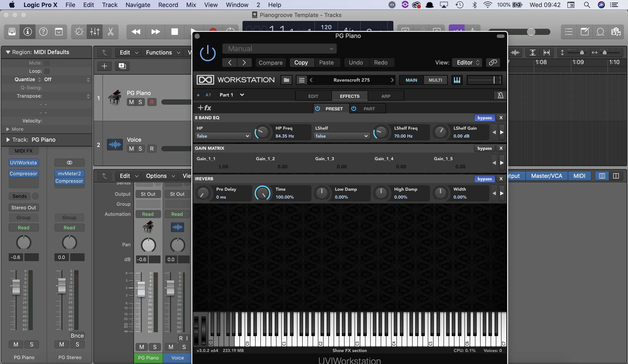Open the Mix menu in menu bar
628x364 pixels.
point(191,5)
